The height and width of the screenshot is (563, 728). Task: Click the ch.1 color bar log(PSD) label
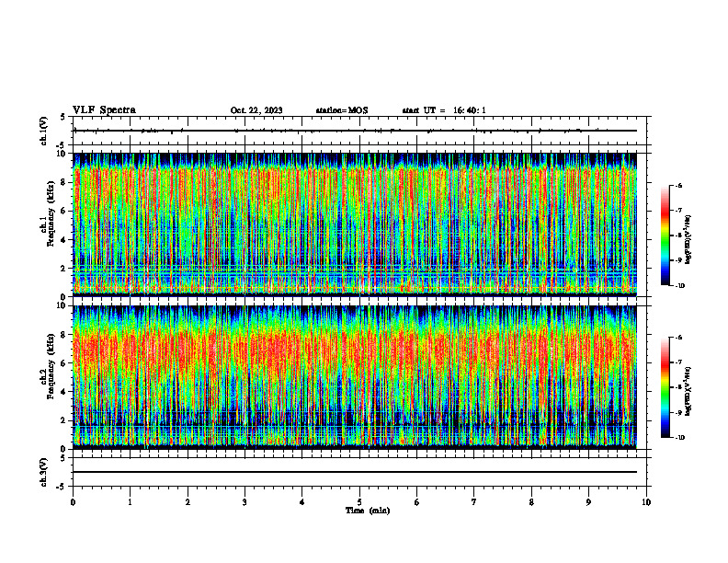(x=688, y=240)
